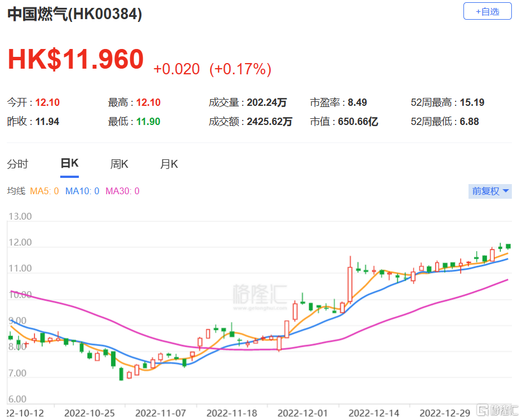
Task: Click the percent change (+0.17%)
Action: point(240,69)
